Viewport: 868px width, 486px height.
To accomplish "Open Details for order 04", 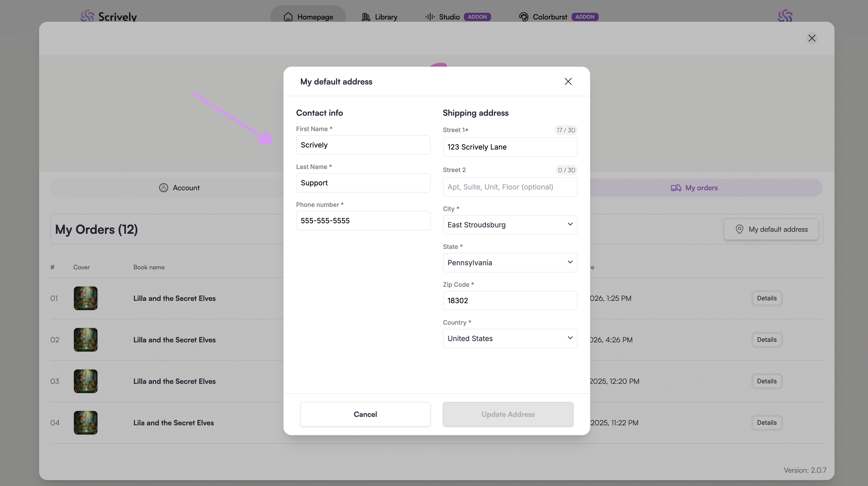I will [766, 422].
